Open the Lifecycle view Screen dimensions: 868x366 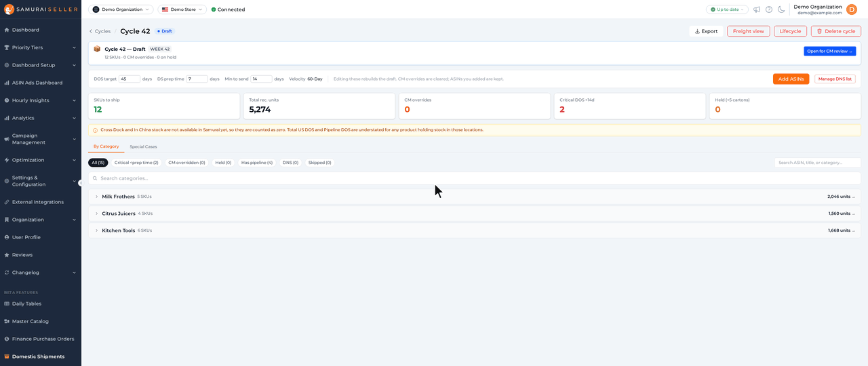pyautogui.click(x=790, y=31)
